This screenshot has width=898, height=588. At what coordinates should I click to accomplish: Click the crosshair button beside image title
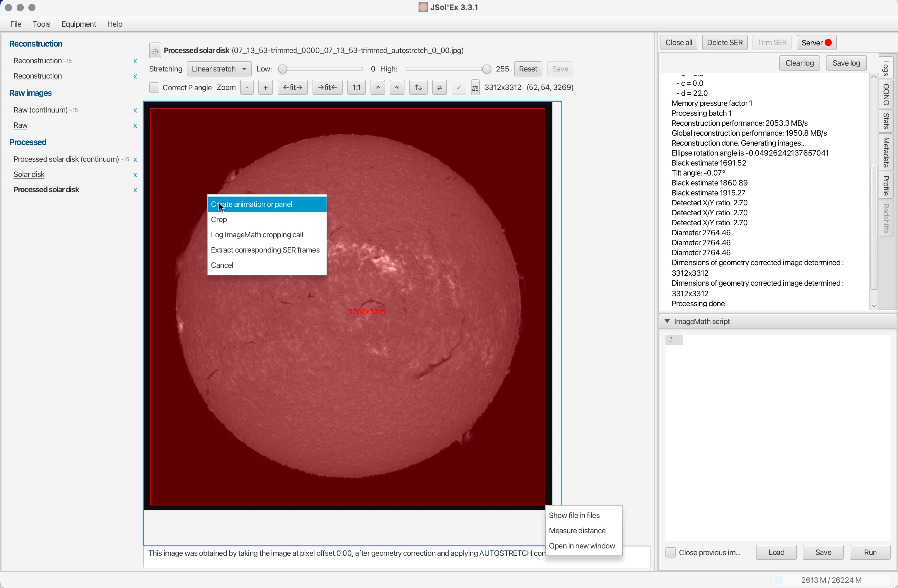click(x=155, y=51)
